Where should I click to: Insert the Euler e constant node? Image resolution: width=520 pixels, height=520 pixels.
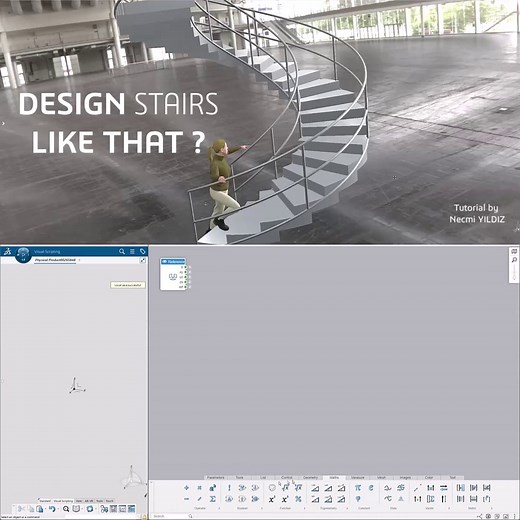371,488
